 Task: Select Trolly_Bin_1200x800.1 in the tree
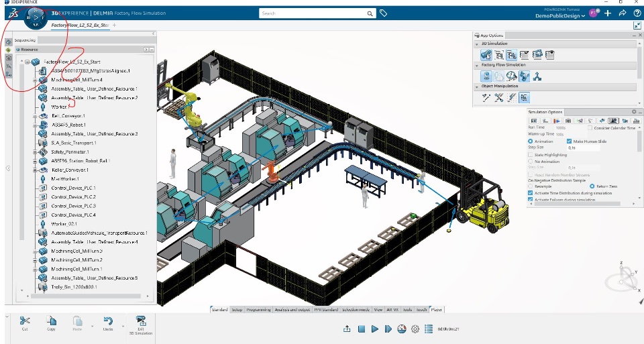coord(74,287)
